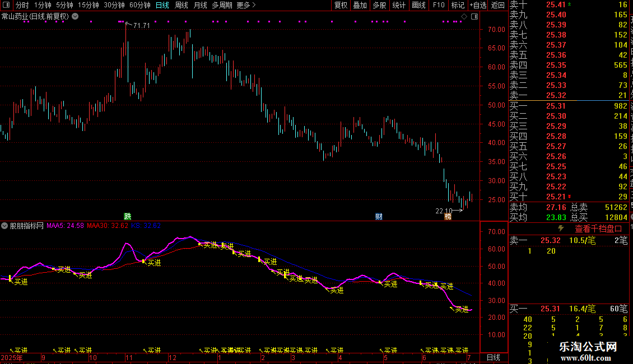Expand the 更多 periods menu

[246, 5]
